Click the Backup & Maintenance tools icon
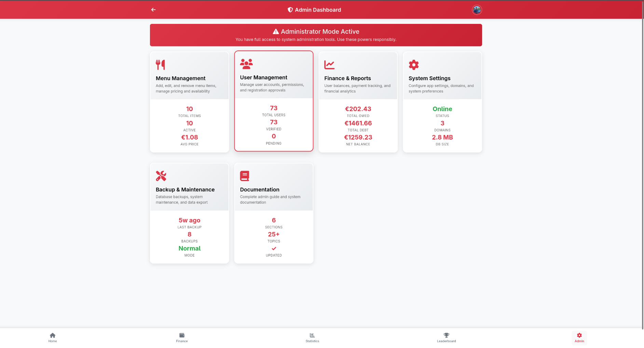This screenshot has height=348, width=644. 161,176
